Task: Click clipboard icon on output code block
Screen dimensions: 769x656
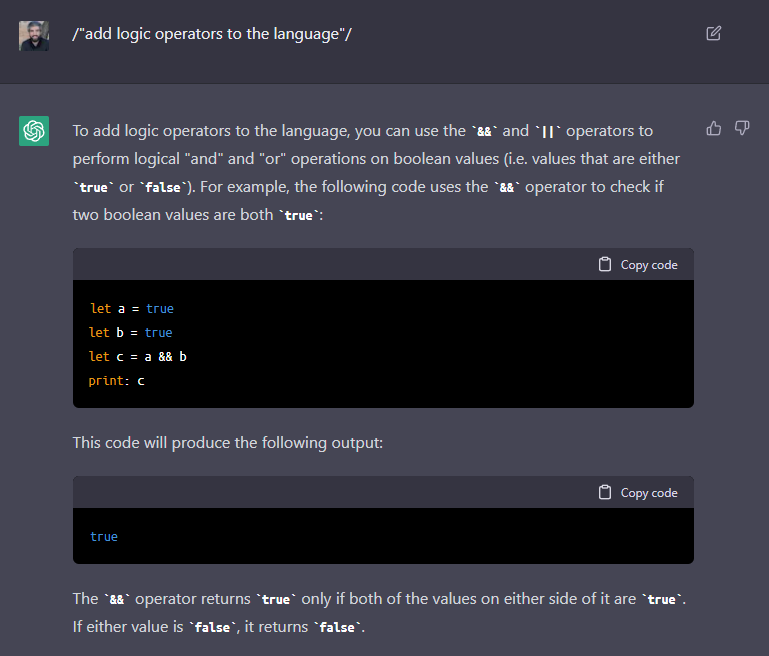Action: (605, 492)
